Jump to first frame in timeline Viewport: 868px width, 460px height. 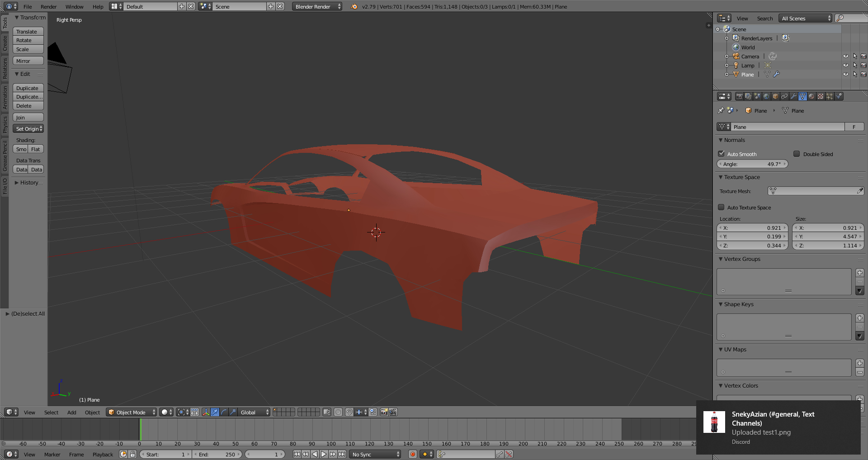[x=297, y=454]
